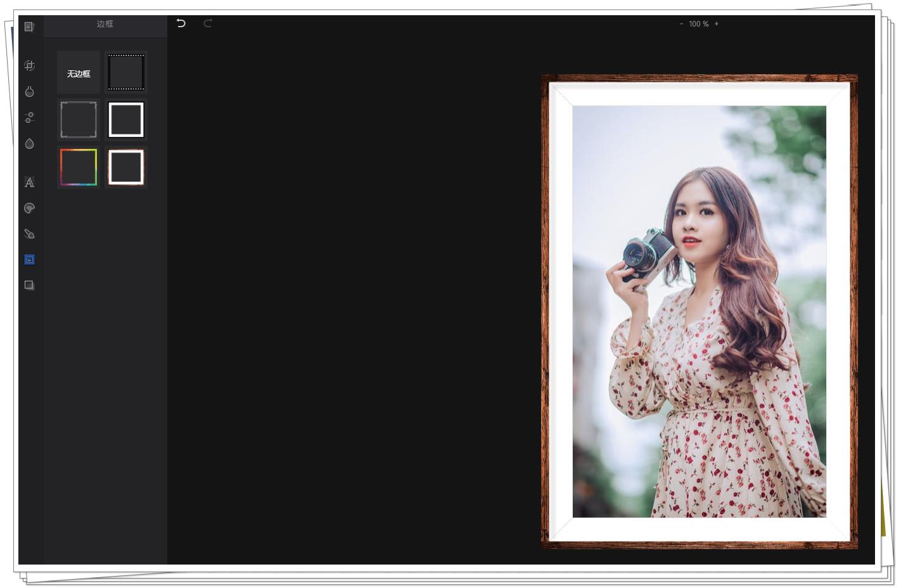This screenshot has width=901, height=588.
Task: Apply the wooden frame with white mat
Action: (x=126, y=167)
